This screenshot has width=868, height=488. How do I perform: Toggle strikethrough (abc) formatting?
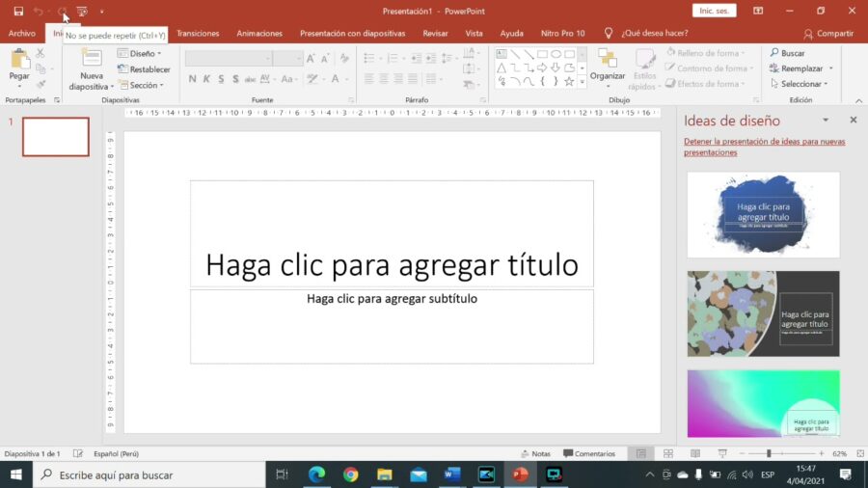[x=250, y=79]
